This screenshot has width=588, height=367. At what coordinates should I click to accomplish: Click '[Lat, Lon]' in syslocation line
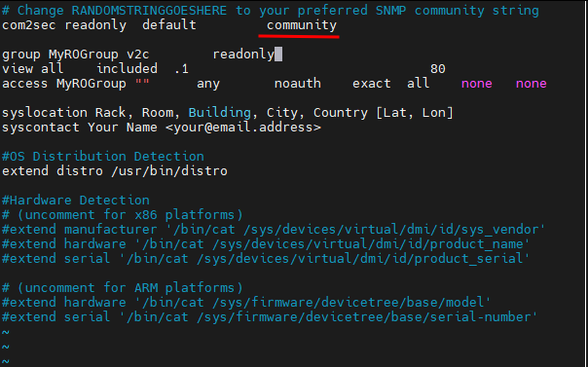coord(415,113)
